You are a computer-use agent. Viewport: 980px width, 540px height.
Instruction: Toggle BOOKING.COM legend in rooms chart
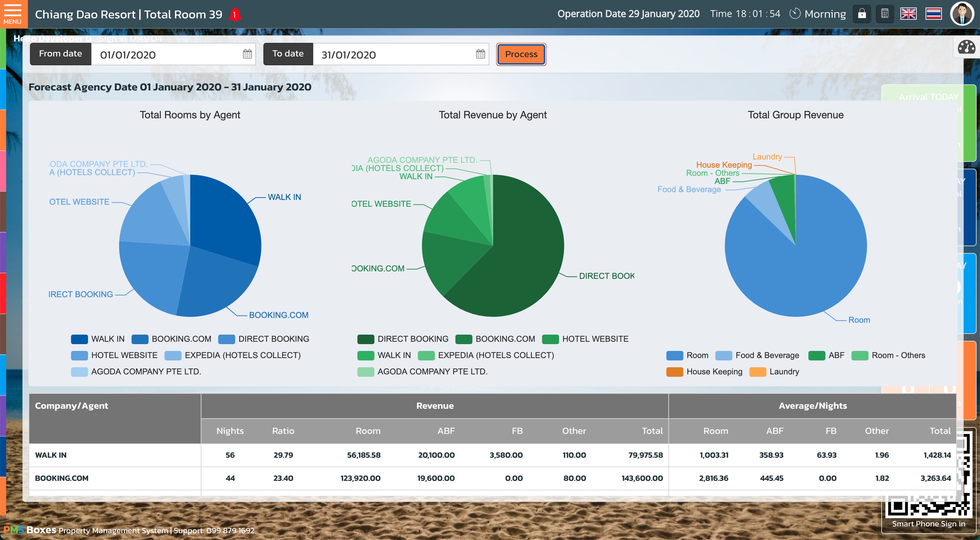click(171, 339)
